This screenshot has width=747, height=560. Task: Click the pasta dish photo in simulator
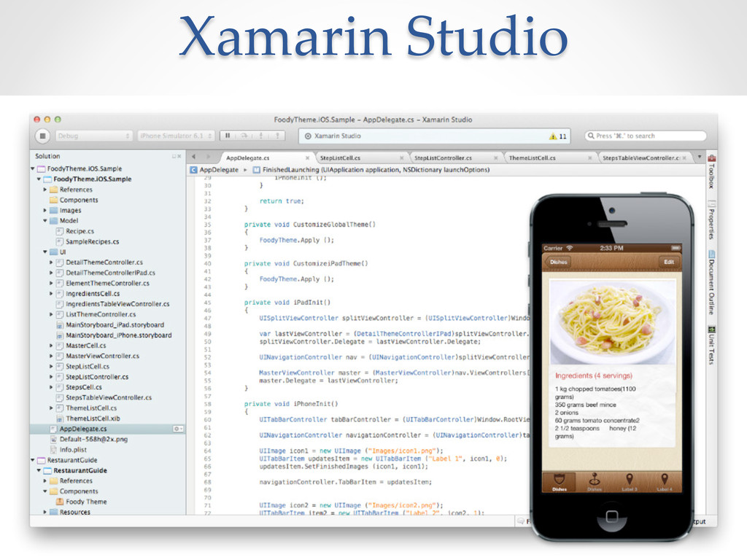pos(613,322)
